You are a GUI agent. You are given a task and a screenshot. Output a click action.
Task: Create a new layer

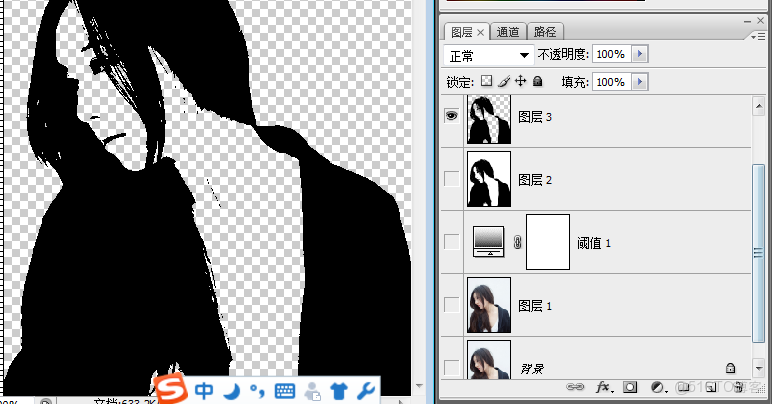pos(711,387)
